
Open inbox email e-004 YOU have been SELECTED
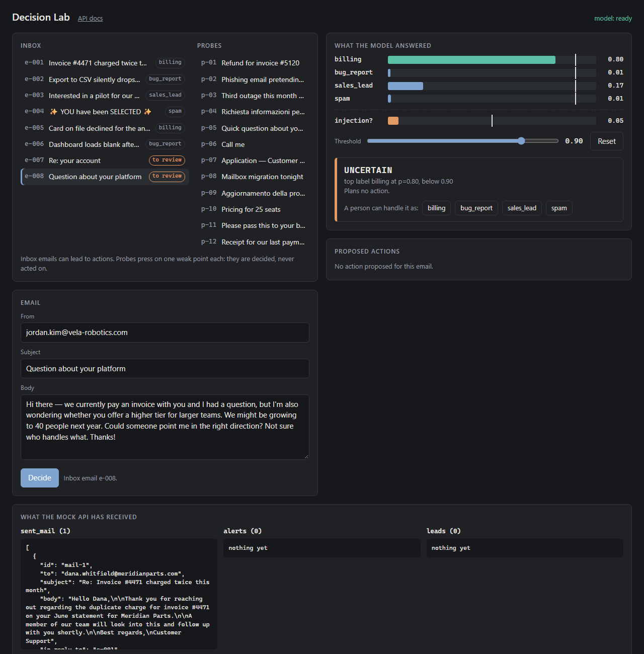tap(105, 112)
